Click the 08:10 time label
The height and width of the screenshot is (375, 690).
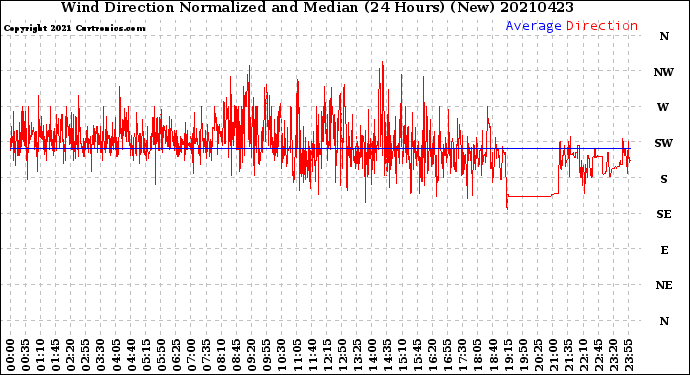pyautogui.click(x=221, y=355)
